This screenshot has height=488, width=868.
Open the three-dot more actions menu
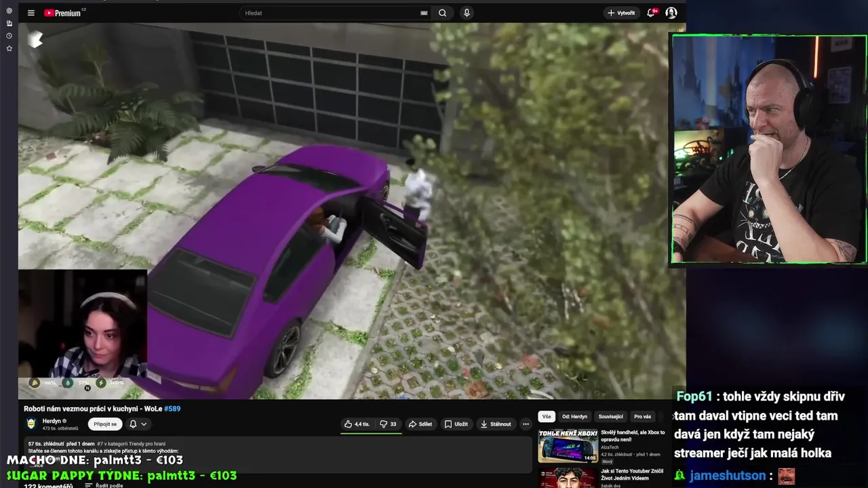tap(526, 424)
